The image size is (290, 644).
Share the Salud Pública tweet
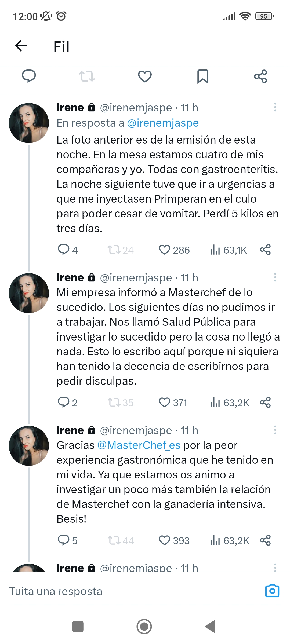265,402
